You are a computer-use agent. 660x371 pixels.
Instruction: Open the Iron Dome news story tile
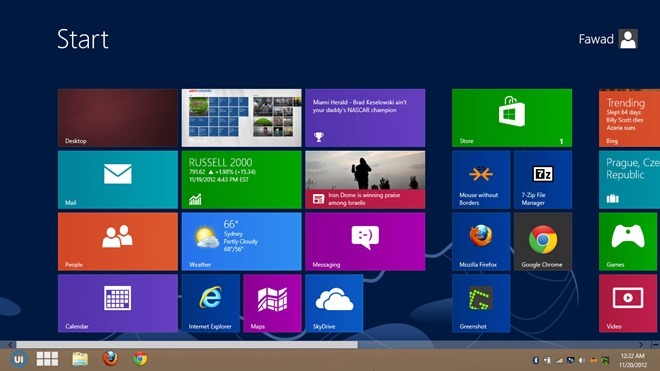(365, 180)
